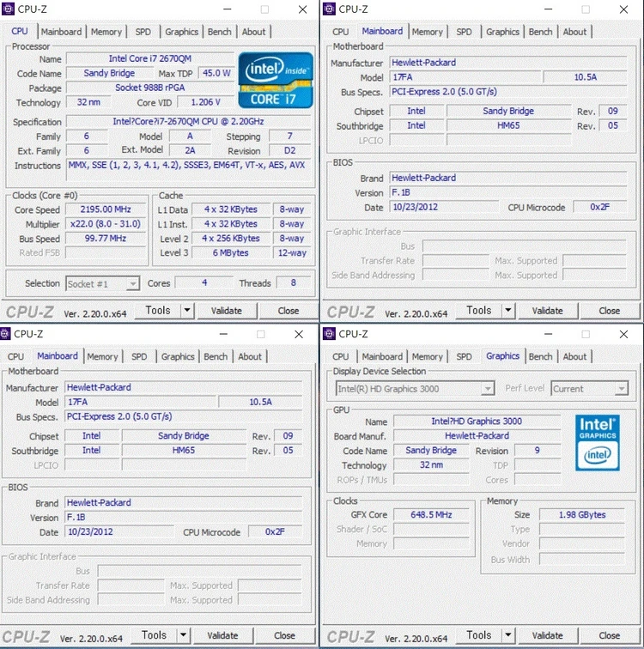The width and height of the screenshot is (644, 649).
Task: Click the Threads value 8
Action: click(x=294, y=282)
